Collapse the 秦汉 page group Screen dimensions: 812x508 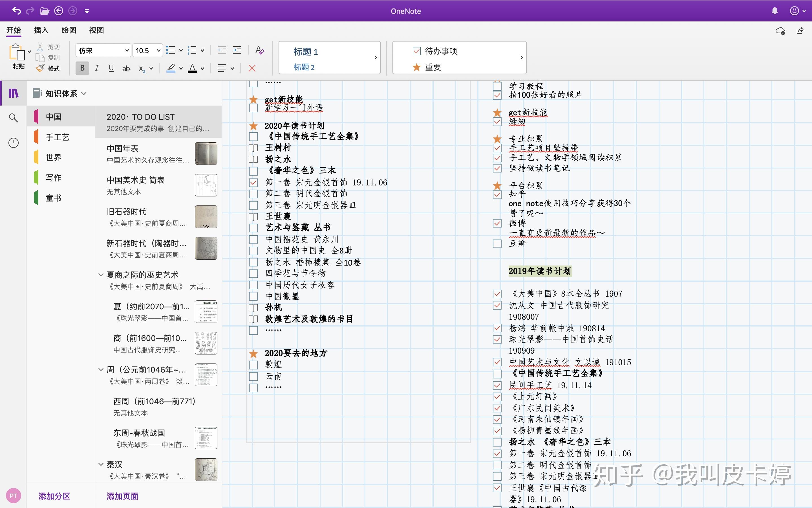pyautogui.click(x=101, y=464)
